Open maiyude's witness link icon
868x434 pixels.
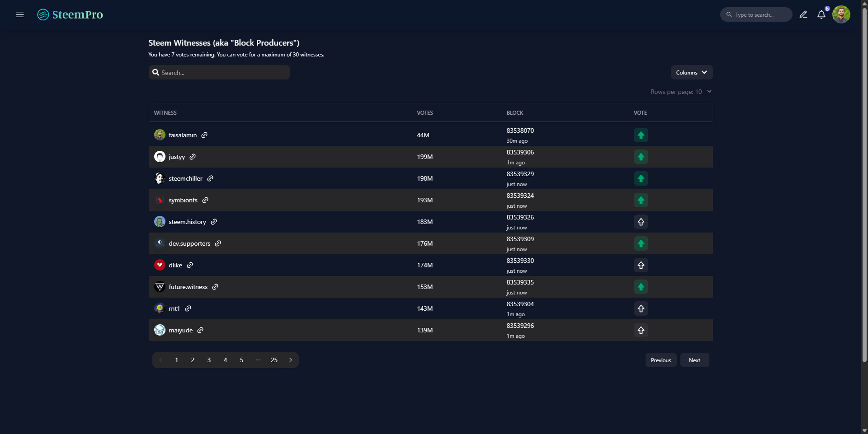point(200,330)
